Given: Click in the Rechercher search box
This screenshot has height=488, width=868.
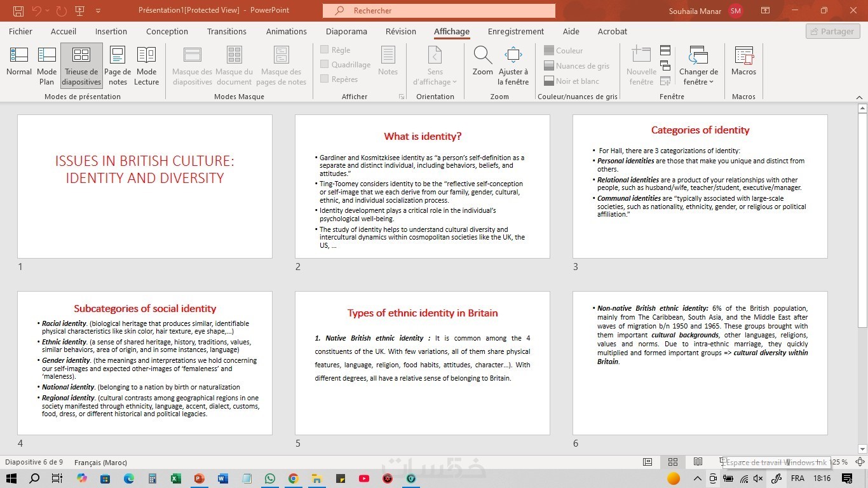Looking at the screenshot, I should click(438, 11).
